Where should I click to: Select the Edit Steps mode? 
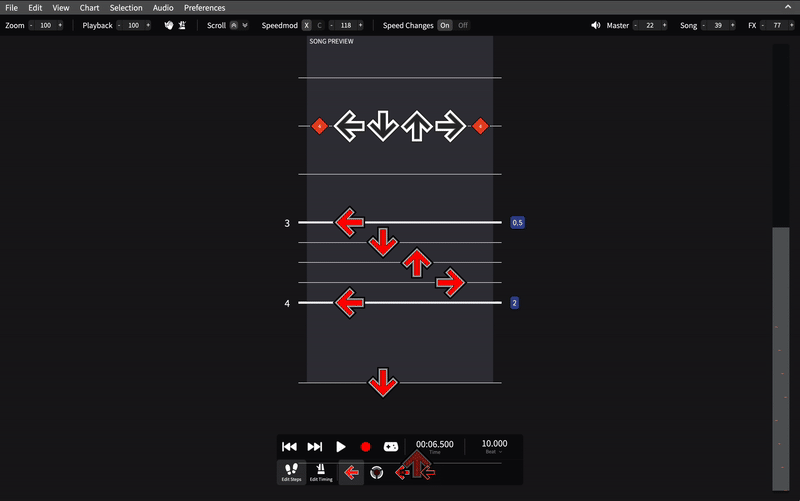point(291,472)
